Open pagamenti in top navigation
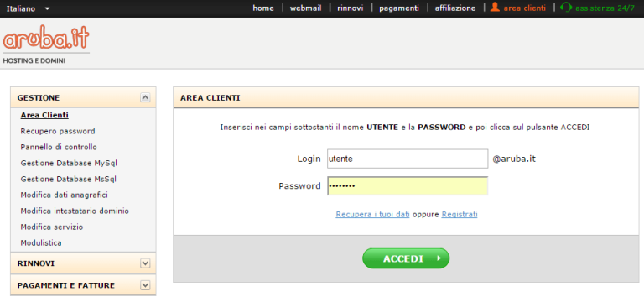 coord(399,8)
